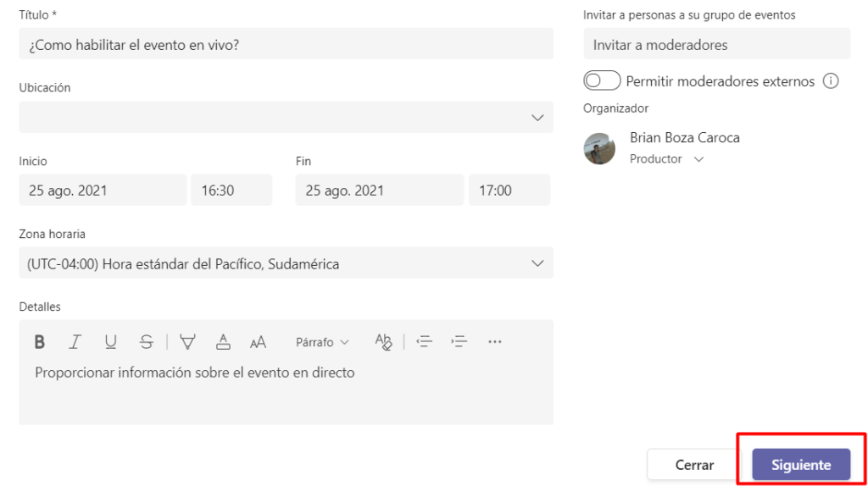Open the font color tool
This screenshot has width=868, height=492.
pyautogui.click(x=223, y=342)
